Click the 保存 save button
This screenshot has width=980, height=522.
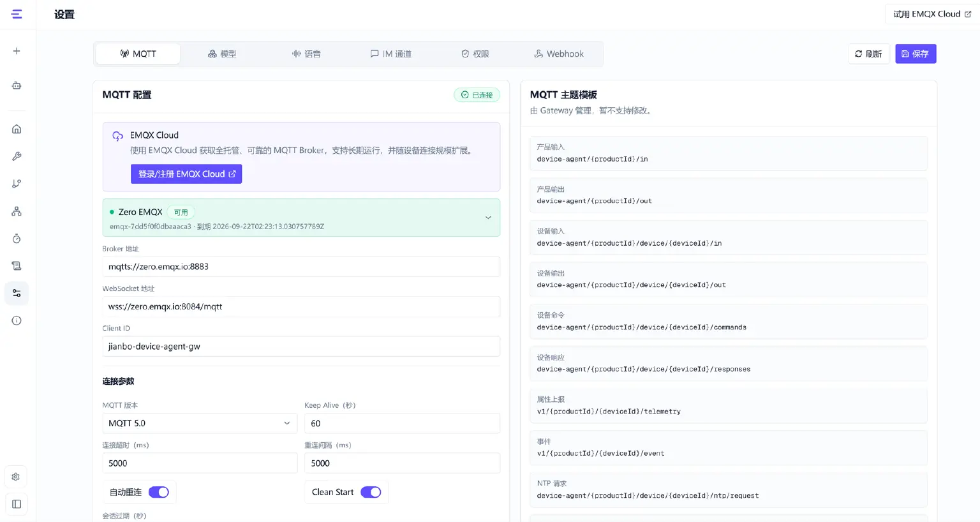pyautogui.click(x=916, y=54)
